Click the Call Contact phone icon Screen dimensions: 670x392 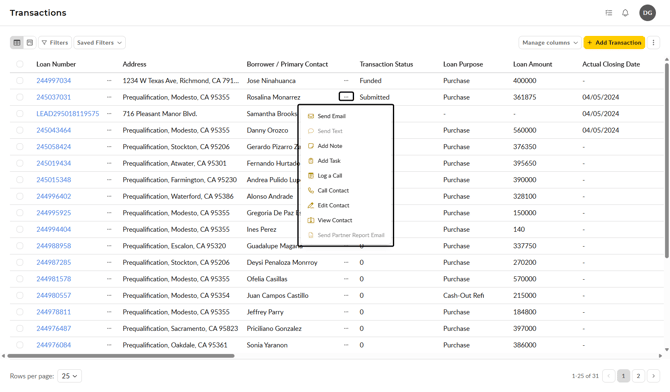[x=311, y=191]
